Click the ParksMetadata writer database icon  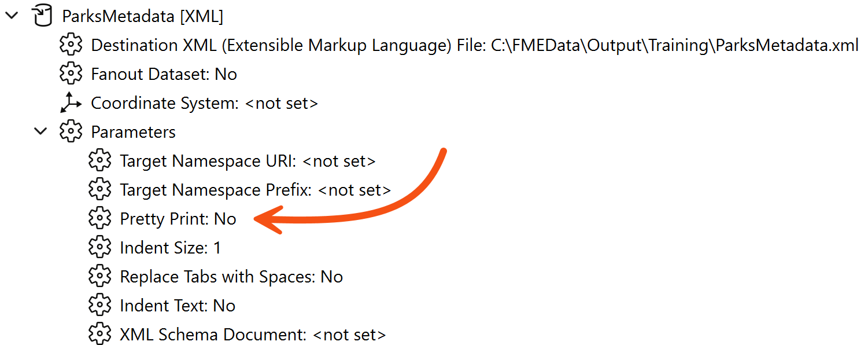click(x=42, y=16)
